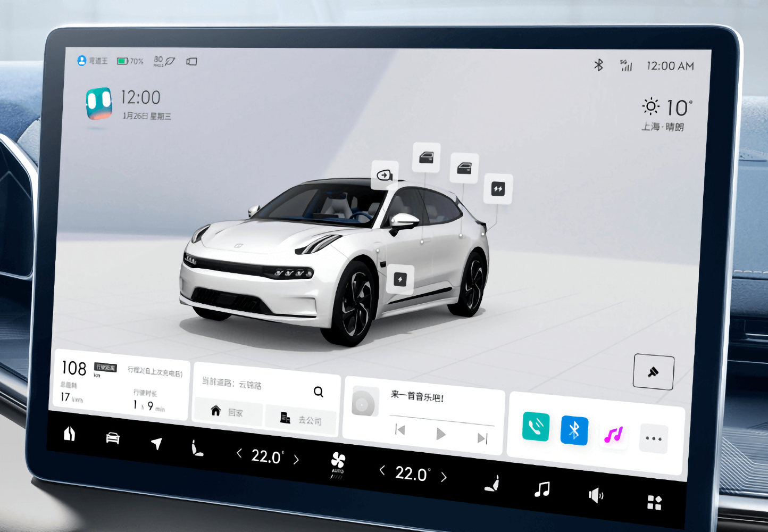Toggle the driver seat heating icon
Viewport: 768px width, 532px height.
tap(197, 448)
